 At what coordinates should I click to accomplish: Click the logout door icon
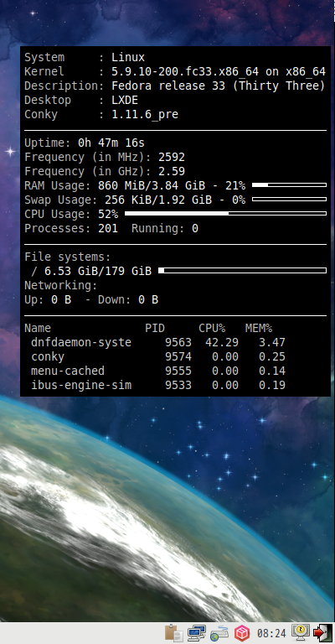coord(323,633)
